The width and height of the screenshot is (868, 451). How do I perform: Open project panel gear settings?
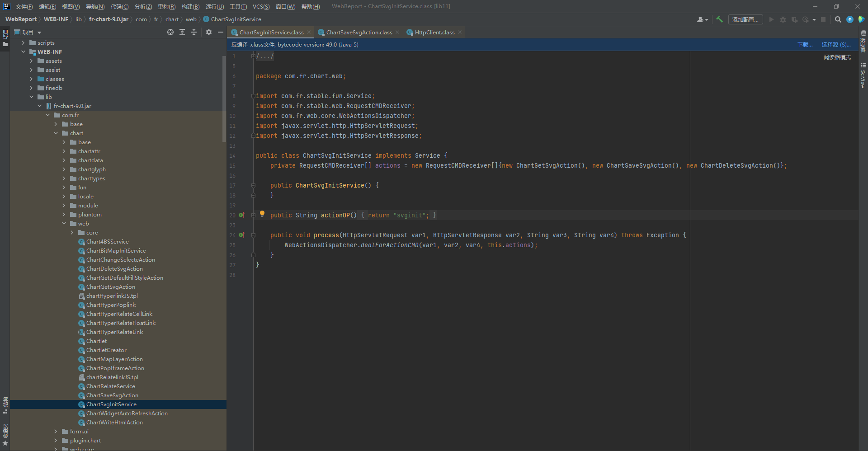coord(209,32)
